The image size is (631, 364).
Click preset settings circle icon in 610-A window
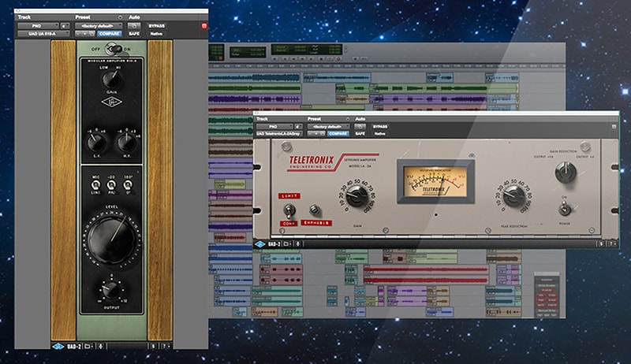[120, 17]
